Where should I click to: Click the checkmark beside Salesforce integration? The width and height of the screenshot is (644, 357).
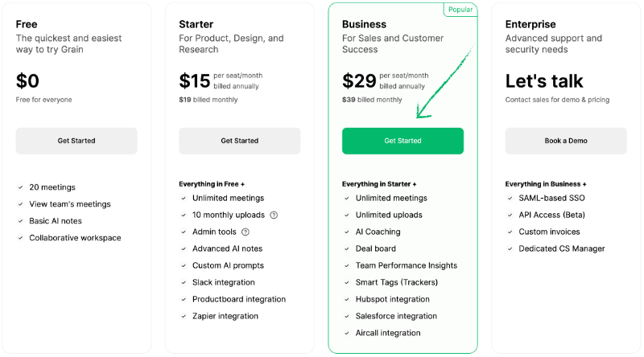click(347, 316)
